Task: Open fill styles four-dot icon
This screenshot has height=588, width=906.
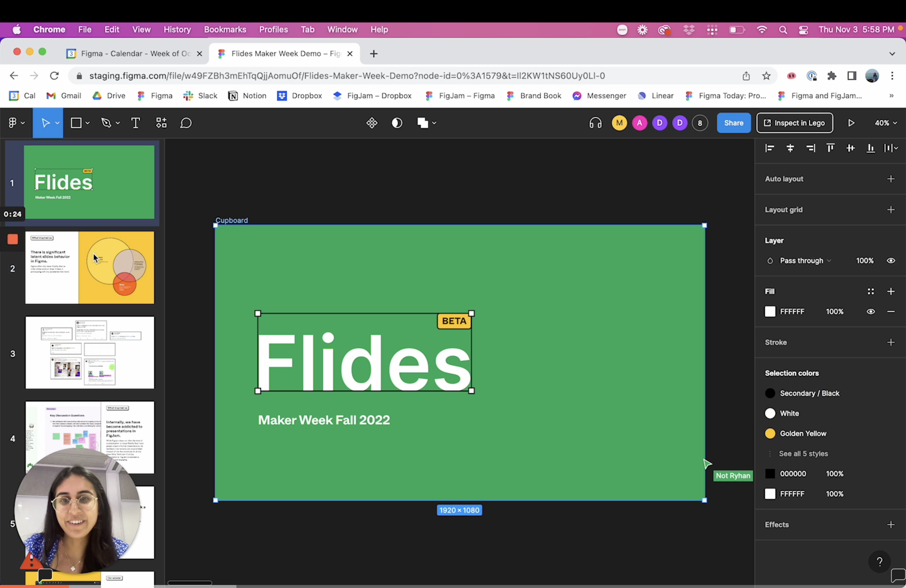Action: pyautogui.click(x=871, y=292)
